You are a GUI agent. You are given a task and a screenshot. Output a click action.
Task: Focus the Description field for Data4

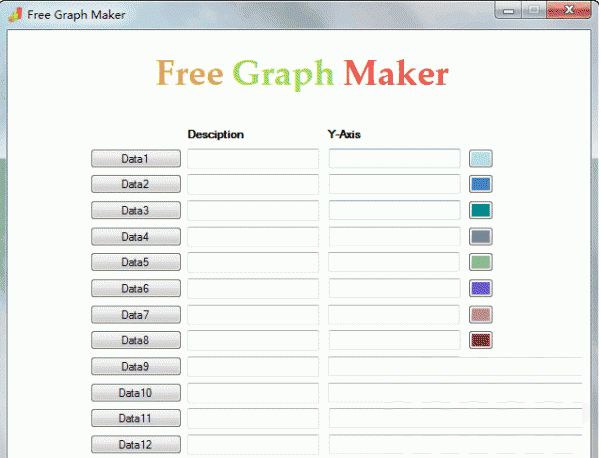click(253, 237)
